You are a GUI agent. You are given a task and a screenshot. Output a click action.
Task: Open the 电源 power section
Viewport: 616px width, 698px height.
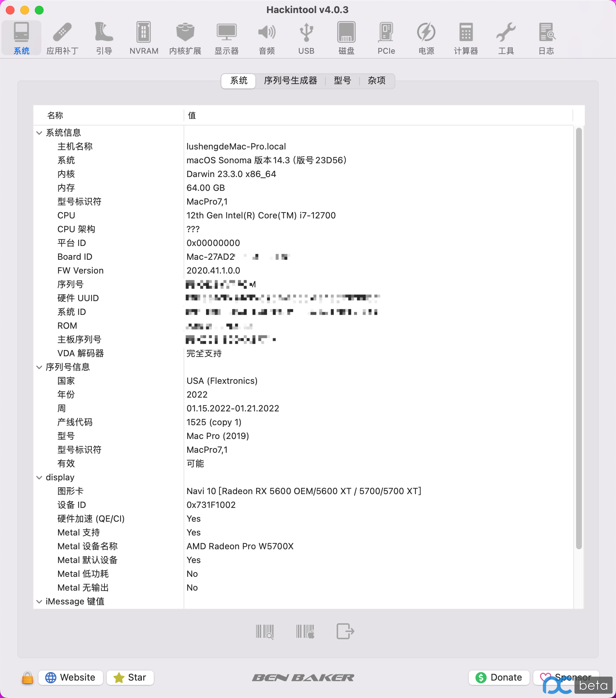pyautogui.click(x=426, y=38)
